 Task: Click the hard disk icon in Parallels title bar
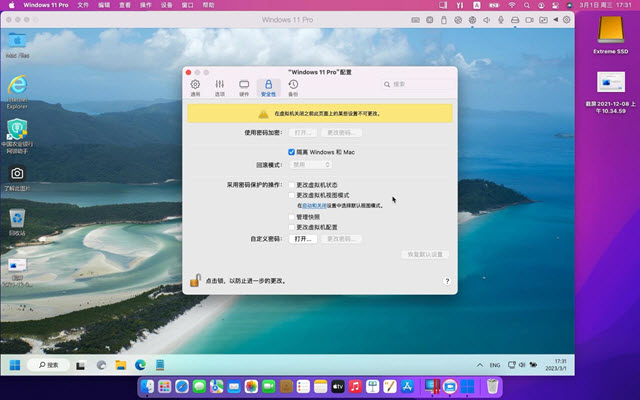pyautogui.click(x=515, y=20)
